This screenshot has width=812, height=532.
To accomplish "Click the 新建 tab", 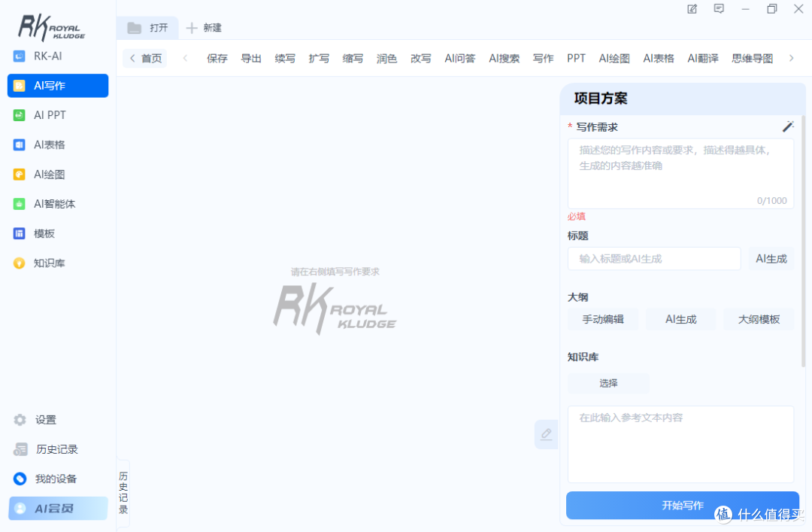I will click(204, 28).
